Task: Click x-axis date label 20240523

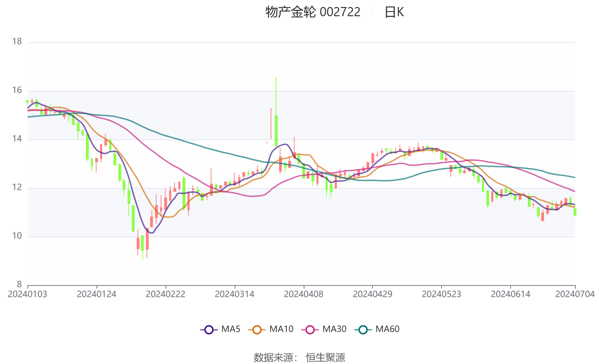Action: (x=441, y=294)
